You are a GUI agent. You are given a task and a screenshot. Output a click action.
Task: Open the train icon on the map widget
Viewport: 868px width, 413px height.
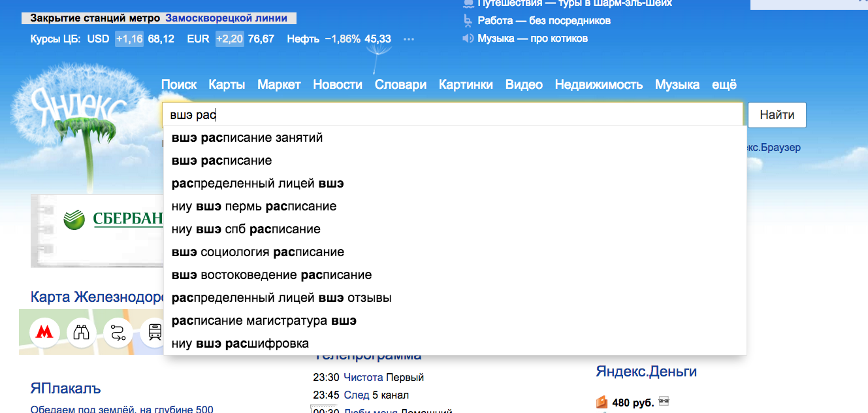(155, 333)
